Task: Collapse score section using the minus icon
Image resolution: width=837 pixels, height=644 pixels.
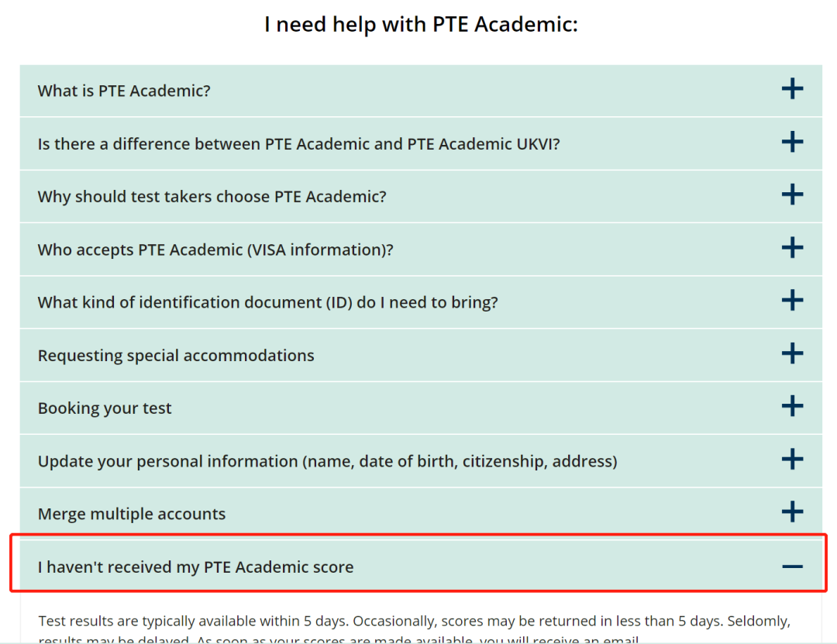Action: pyautogui.click(x=792, y=567)
